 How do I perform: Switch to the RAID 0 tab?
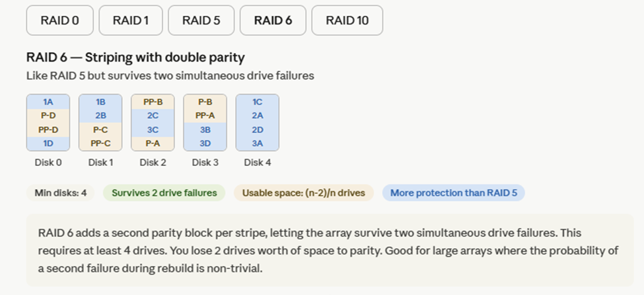point(59,21)
